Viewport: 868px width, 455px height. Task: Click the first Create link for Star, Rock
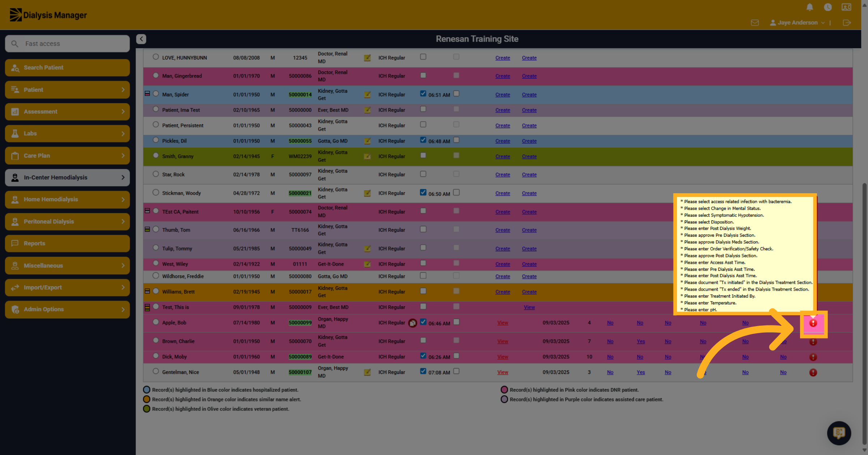[503, 175]
